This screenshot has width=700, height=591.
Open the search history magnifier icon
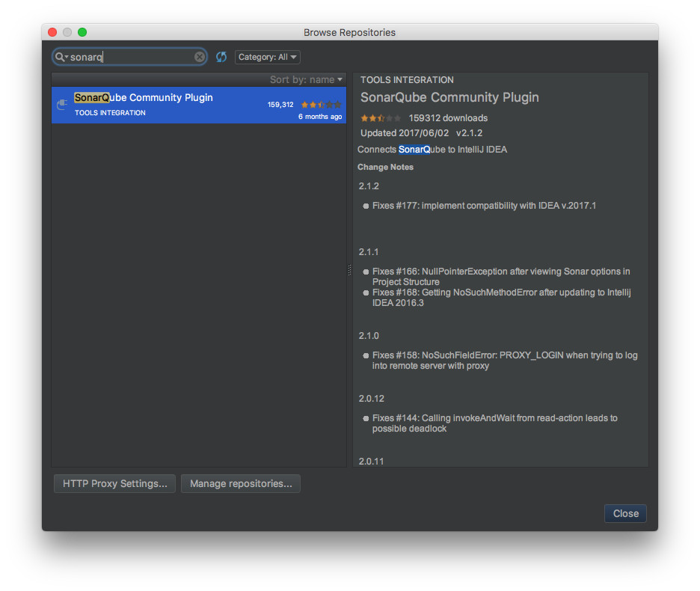coord(61,57)
